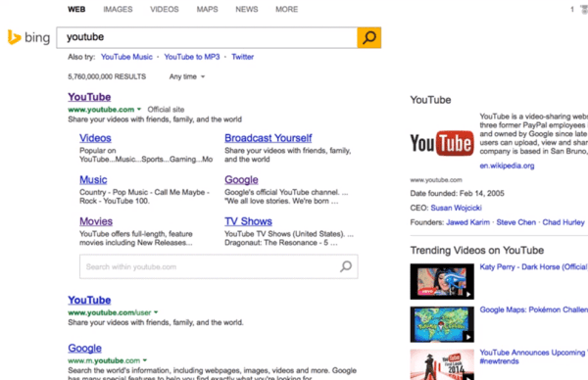Click the Trending Videos on YouTube heading
Viewport: 588px width, 380px height.
[x=476, y=251]
